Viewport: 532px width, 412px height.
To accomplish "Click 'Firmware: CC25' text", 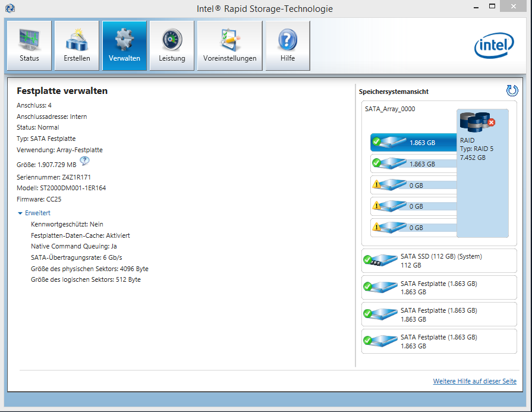I will tap(39, 199).
